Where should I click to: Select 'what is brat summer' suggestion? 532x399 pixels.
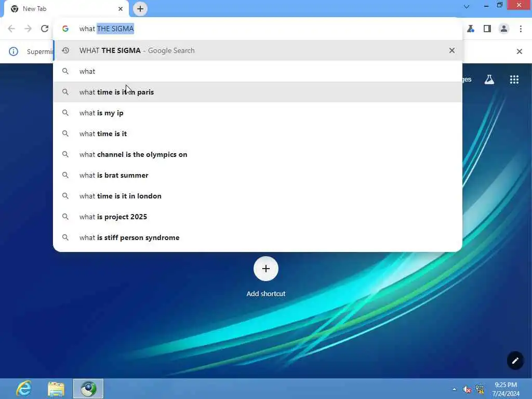tap(258, 175)
